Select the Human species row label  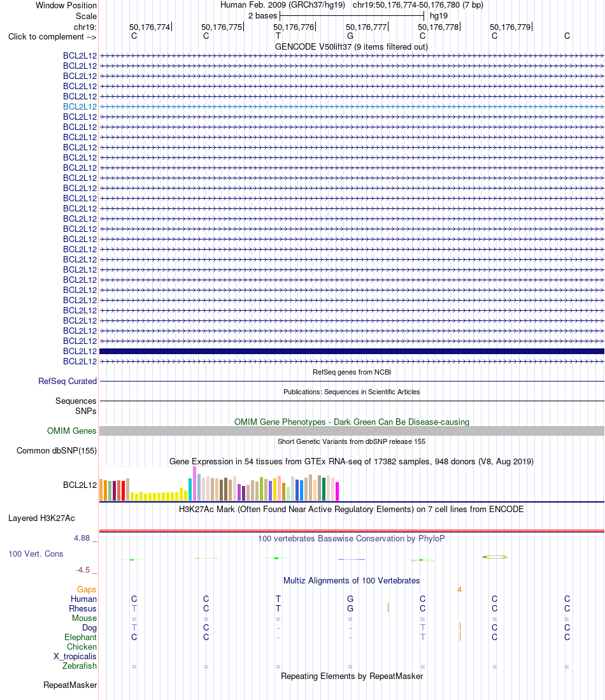[x=83, y=599]
